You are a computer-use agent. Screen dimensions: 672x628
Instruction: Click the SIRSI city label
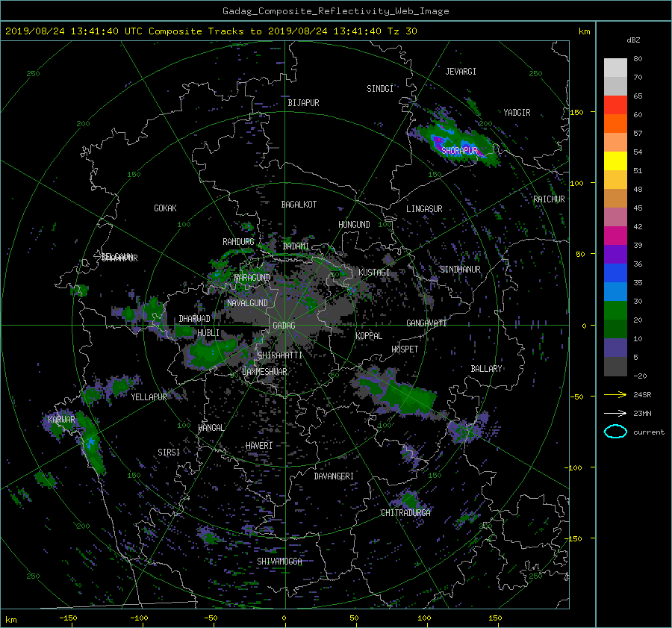(169, 453)
